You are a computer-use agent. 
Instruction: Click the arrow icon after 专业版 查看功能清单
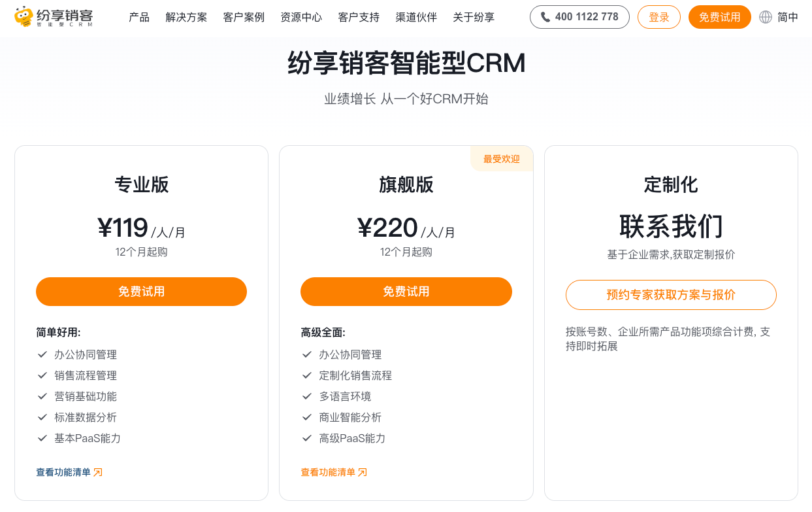[98, 472]
